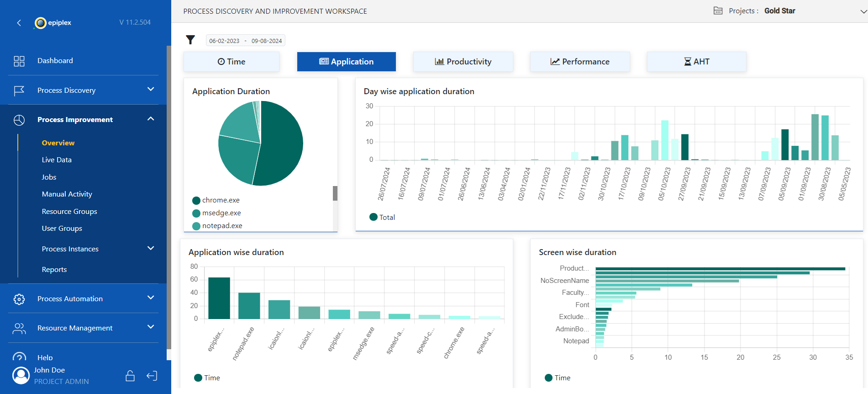Open the filter funnel icon
The width and height of the screenshot is (868, 394).
[190, 40]
